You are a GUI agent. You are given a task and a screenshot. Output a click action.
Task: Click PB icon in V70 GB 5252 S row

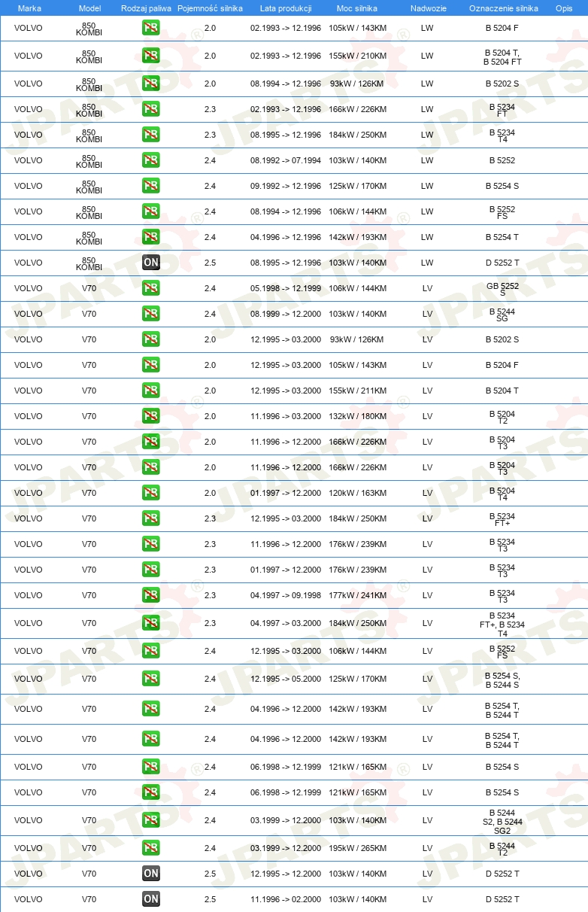click(x=150, y=288)
